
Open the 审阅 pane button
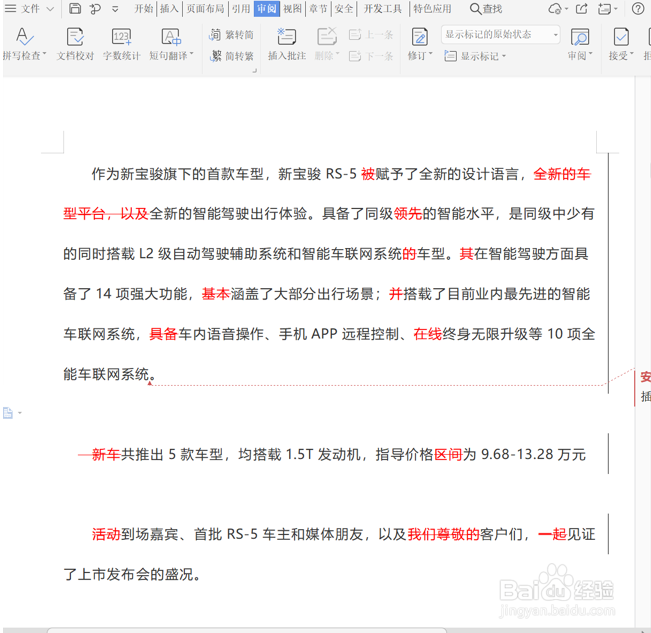coord(580,44)
